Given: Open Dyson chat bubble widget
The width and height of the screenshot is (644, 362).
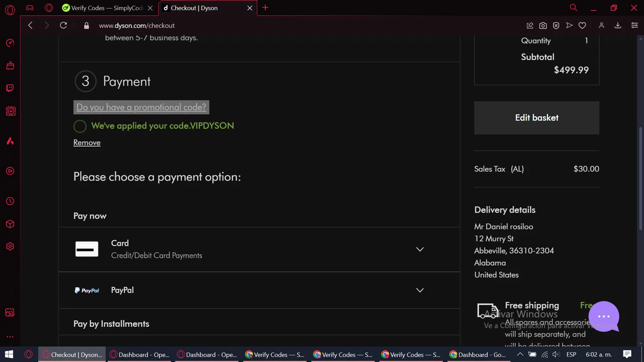Looking at the screenshot, I should click(x=604, y=317).
